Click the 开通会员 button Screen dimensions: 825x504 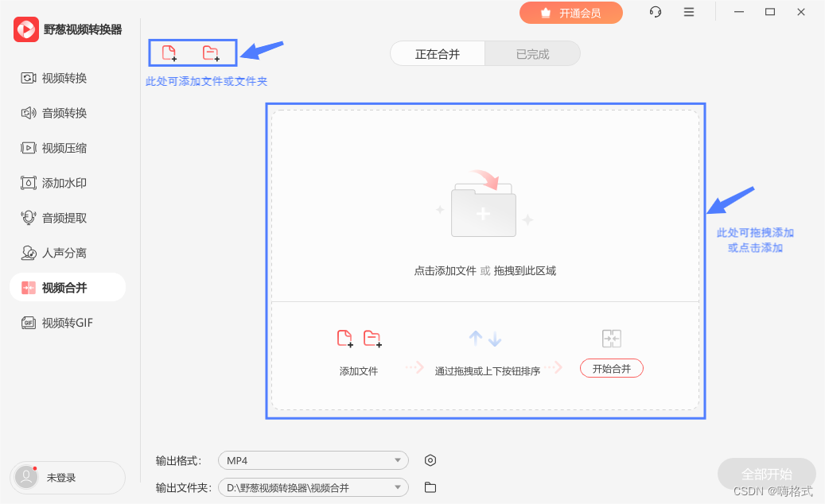(x=571, y=13)
